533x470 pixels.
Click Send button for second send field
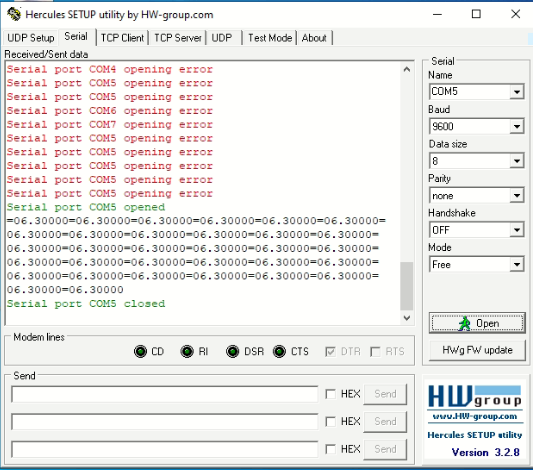385,422
